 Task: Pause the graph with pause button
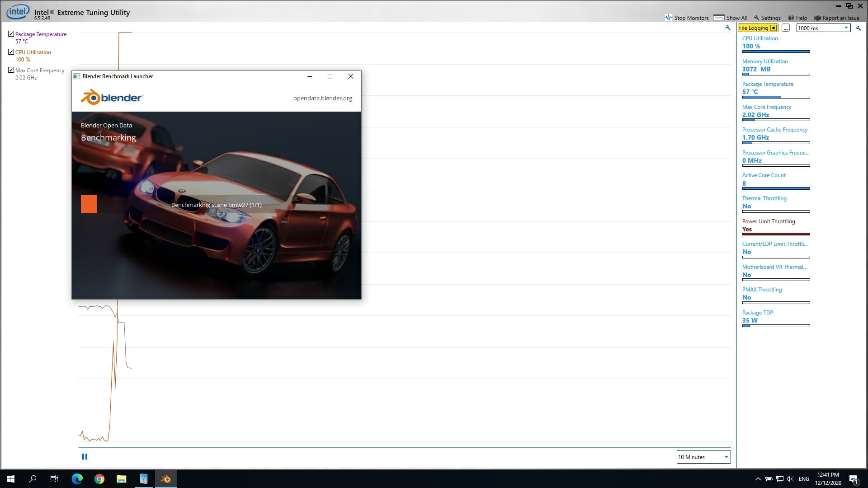[x=85, y=457]
